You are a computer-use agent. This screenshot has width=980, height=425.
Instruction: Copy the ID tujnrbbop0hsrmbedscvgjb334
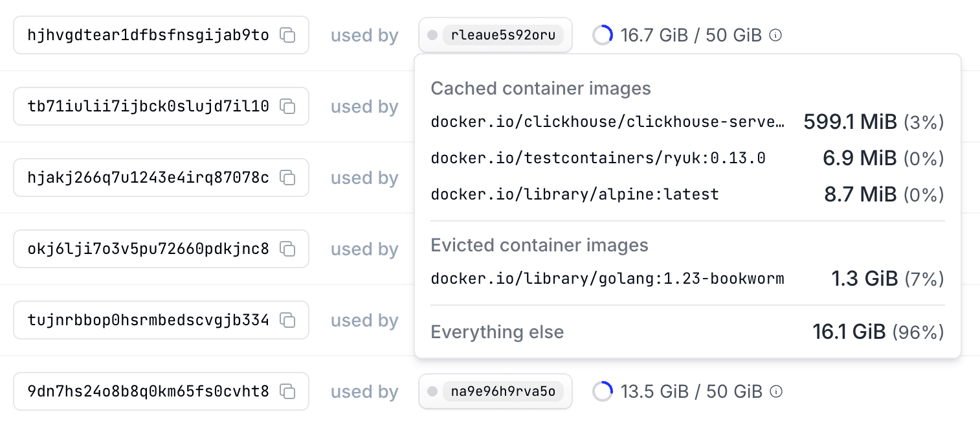[x=287, y=320]
